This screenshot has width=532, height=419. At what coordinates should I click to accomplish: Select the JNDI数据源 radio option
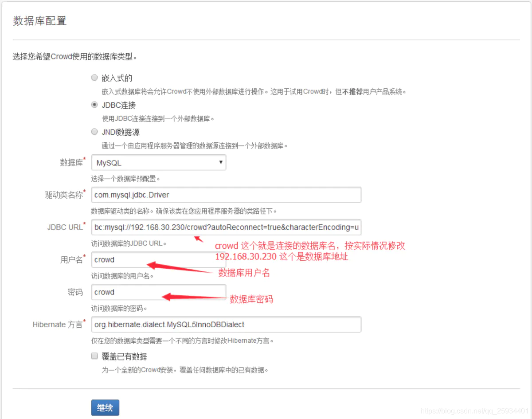coord(94,132)
